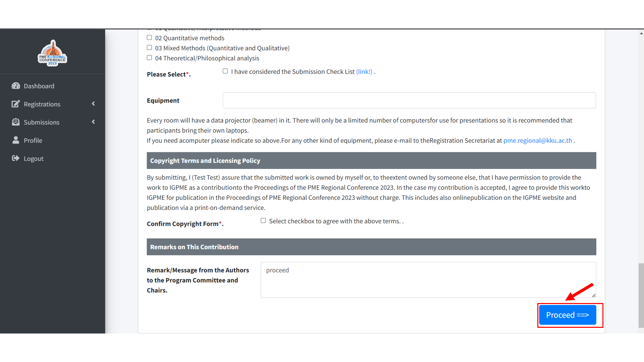Click into the Equipment text field

coord(409,101)
